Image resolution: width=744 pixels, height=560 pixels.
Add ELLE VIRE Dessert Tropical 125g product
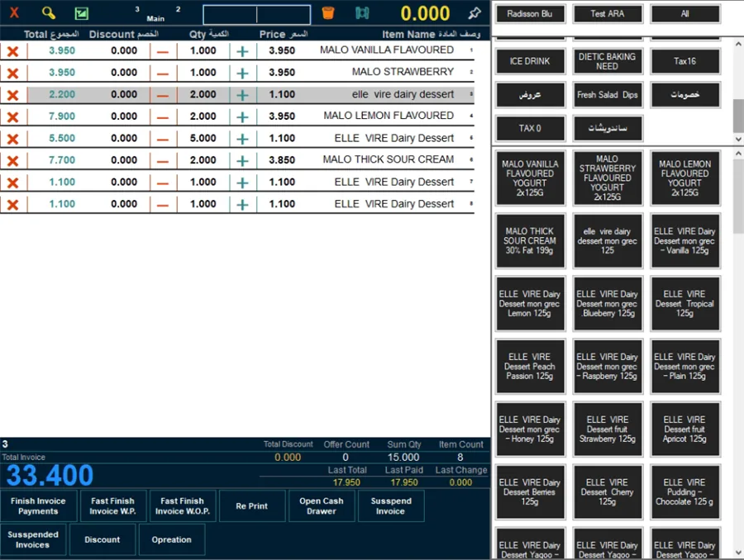click(x=684, y=303)
